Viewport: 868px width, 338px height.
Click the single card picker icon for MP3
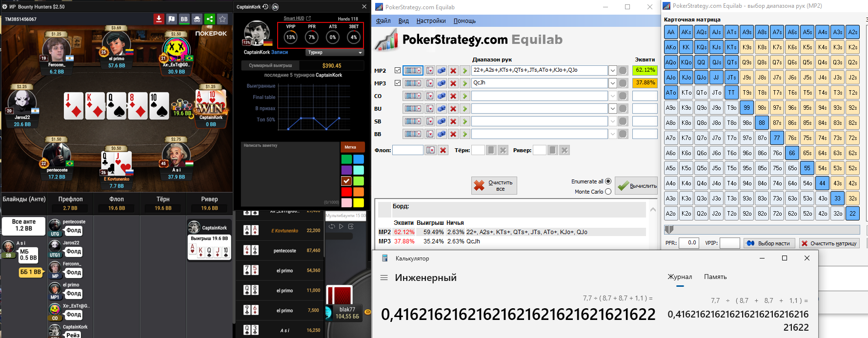430,83
